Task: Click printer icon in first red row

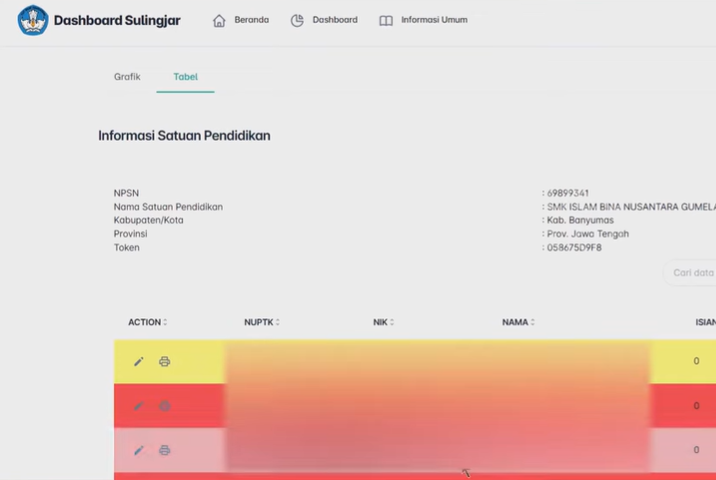Action: click(164, 406)
